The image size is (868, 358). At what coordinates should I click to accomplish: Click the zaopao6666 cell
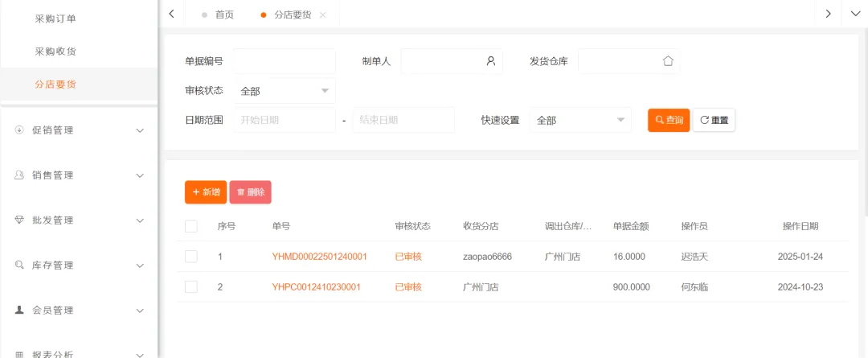tap(487, 257)
